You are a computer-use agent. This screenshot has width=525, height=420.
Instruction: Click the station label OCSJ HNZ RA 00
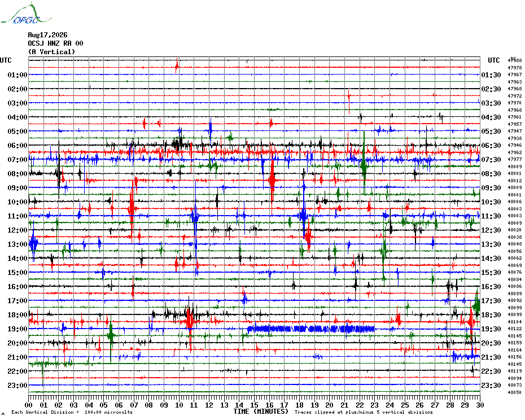click(x=55, y=43)
